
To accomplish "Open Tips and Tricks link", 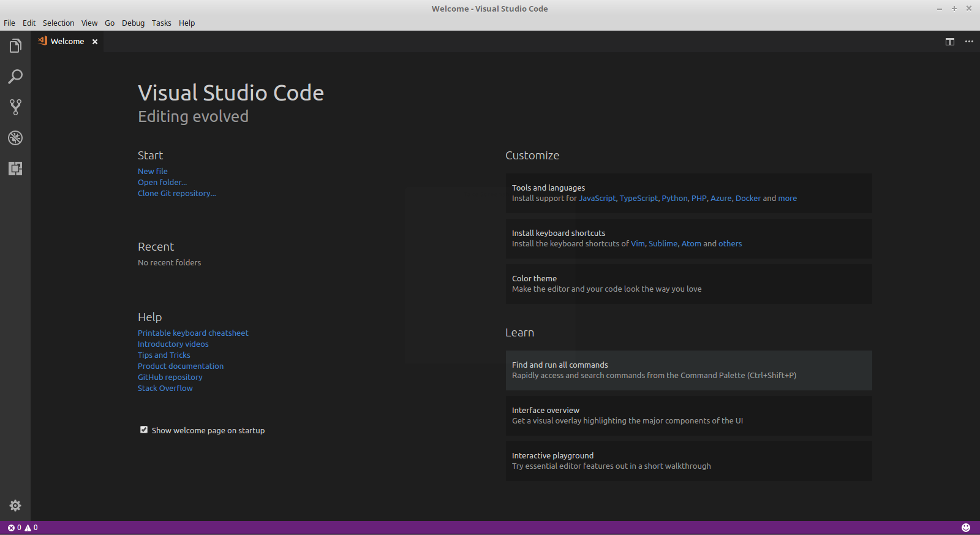I will coord(164,355).
